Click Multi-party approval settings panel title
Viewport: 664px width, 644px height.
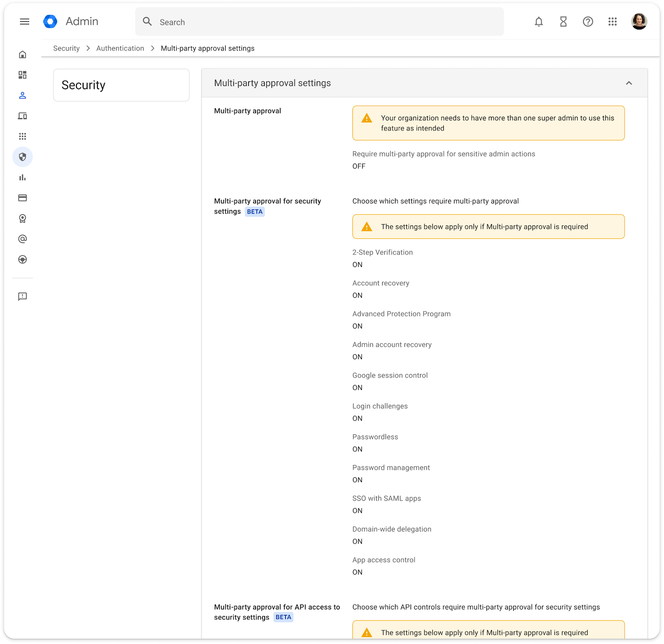pos(272,83)
